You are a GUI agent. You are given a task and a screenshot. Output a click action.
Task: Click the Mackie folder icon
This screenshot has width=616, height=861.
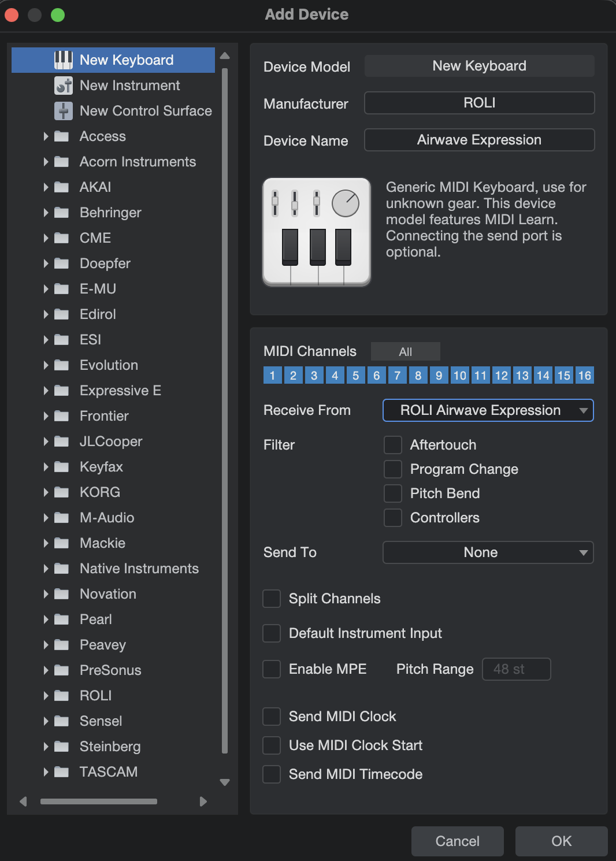(x=61, y=543)
